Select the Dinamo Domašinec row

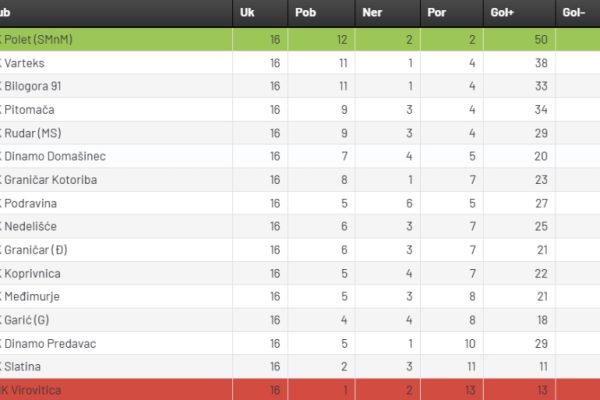pyautogui.click(x=300, y=156)
